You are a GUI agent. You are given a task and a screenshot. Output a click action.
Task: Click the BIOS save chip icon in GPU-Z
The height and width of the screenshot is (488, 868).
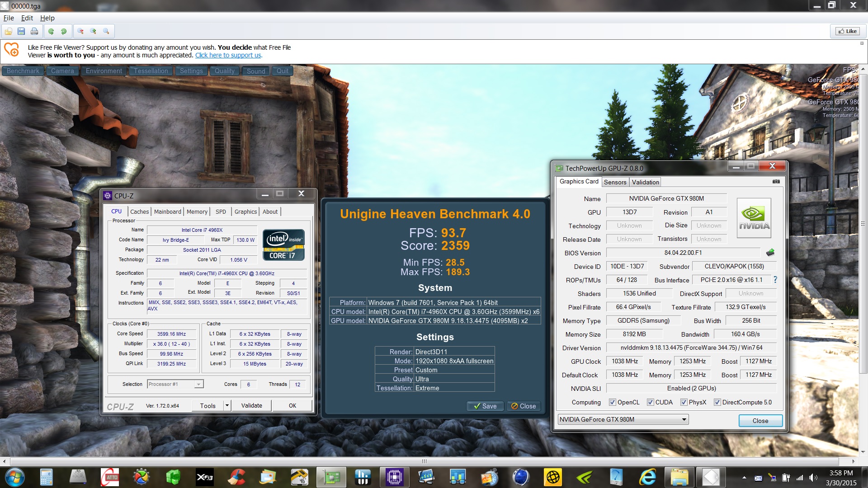(x=770, y=252)
